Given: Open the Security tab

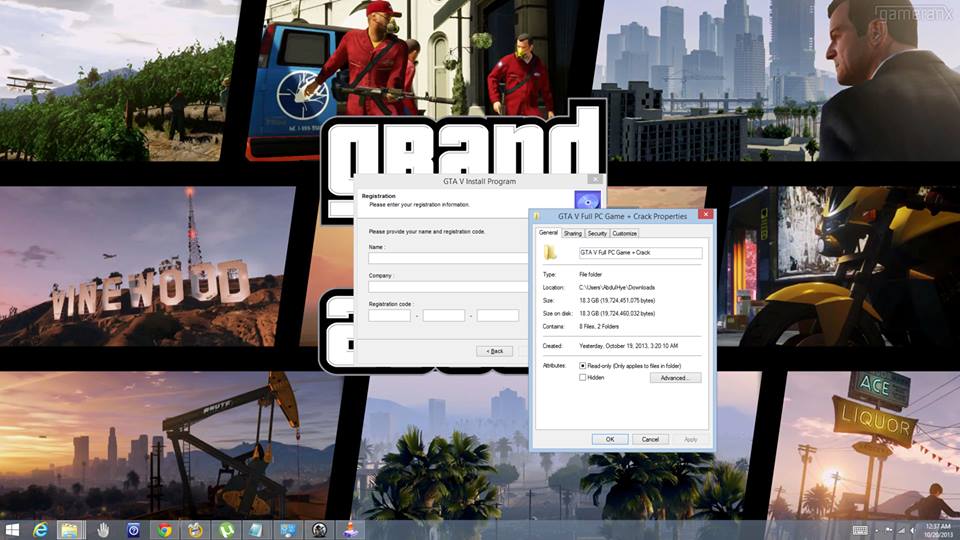Looking at the screenshot, I should point(597,233).
